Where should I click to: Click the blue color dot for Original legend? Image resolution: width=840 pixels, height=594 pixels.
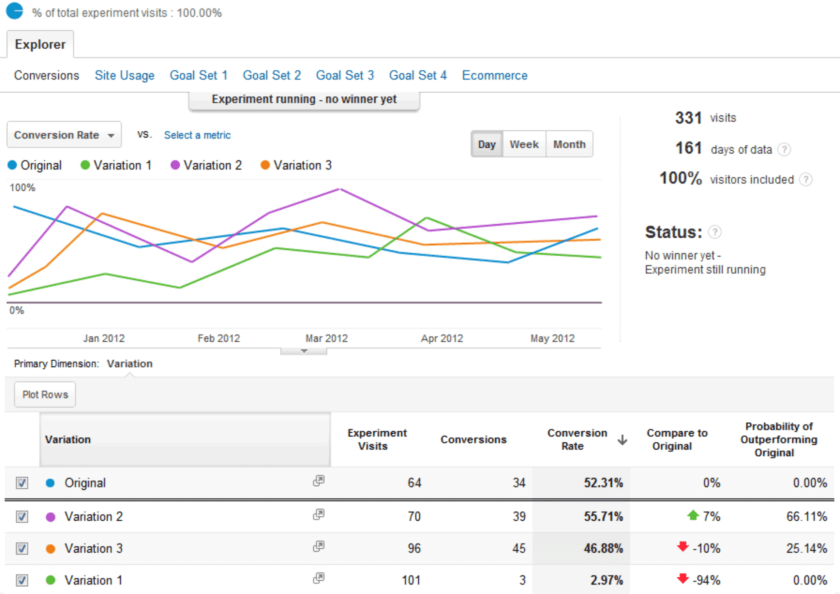10,165
